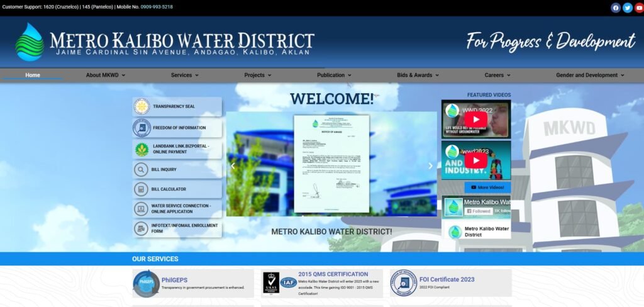Advance slideshow with the right arrow
The height and width of the screenshot is (307, 644).
[431, 166]
